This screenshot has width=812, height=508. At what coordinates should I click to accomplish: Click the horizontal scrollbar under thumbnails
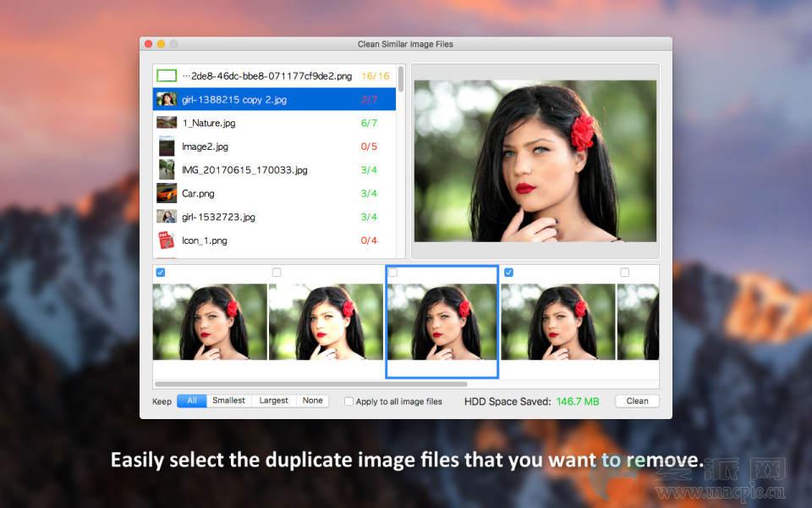pyautogui.click(x=311, y=384)
